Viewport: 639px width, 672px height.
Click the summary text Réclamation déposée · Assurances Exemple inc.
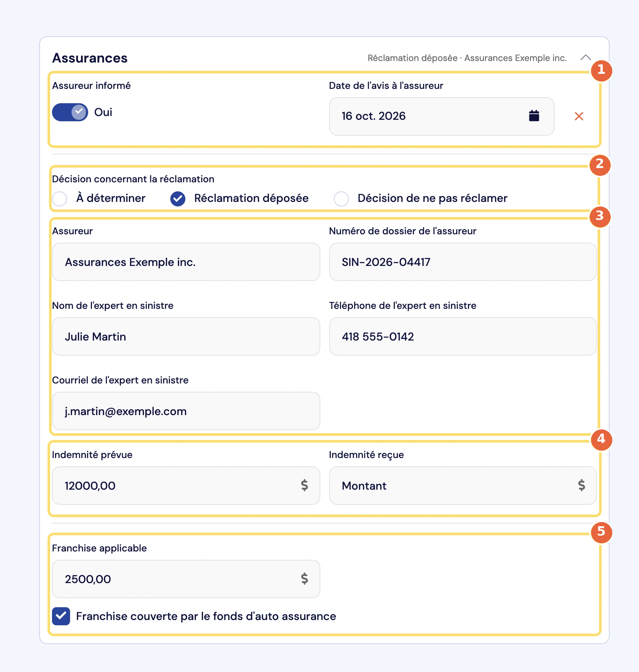click(467, 58)
